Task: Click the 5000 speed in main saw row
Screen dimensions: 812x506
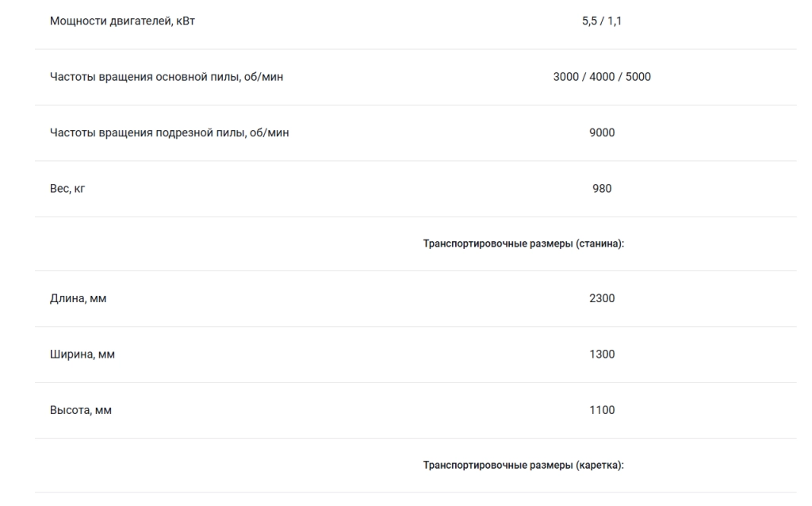Action: coord(638,77)
